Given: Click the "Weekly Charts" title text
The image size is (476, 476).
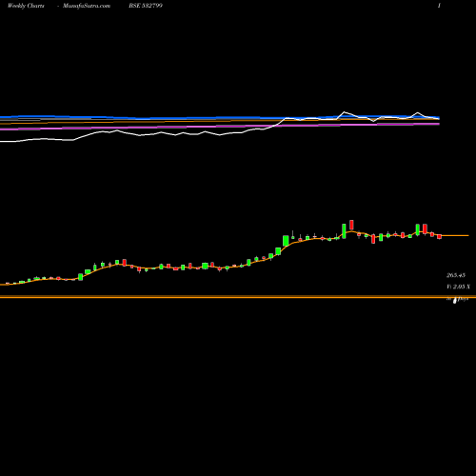Looking at the screenshot, I should click(x=26, y=6).
